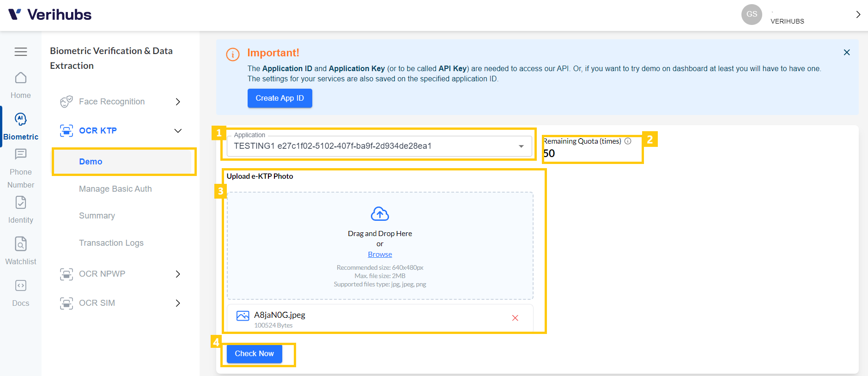The height and width of the screenshot is (376, 868).
Task: Select the Biometric AI icon
Action: coord(21,119)
